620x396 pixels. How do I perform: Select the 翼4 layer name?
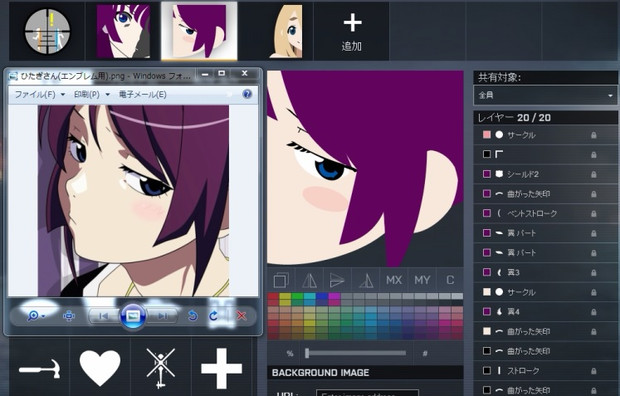coord(513,312)
